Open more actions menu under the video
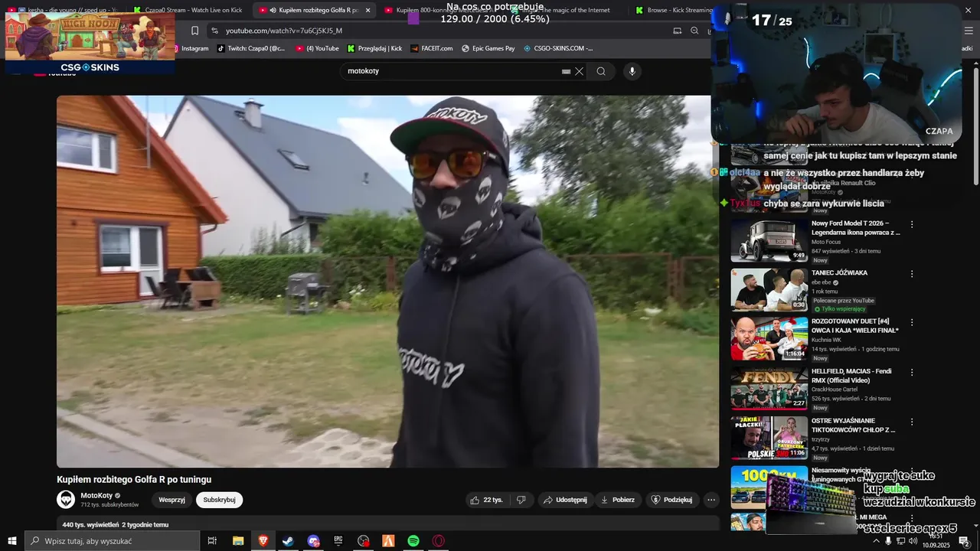Image resolution: width=980 pixels, height=551 pixels. pyautogui.click(x=711, y=500)
